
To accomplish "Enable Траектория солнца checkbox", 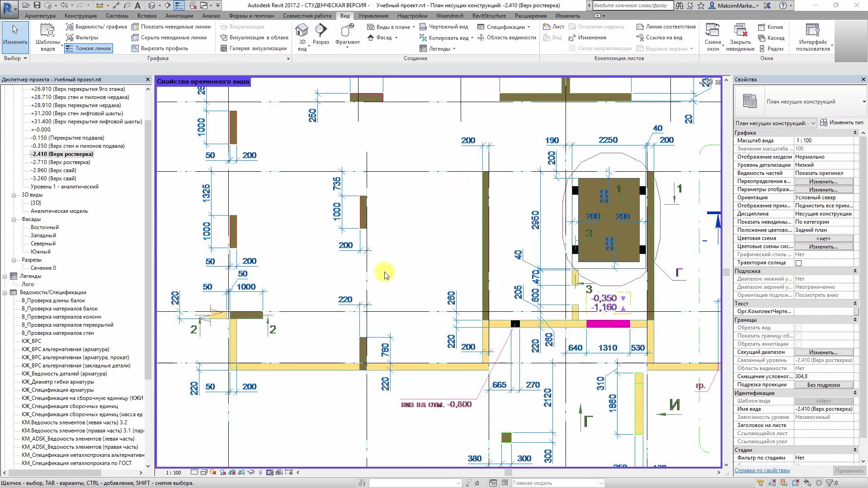I will [x=798, y=263].
